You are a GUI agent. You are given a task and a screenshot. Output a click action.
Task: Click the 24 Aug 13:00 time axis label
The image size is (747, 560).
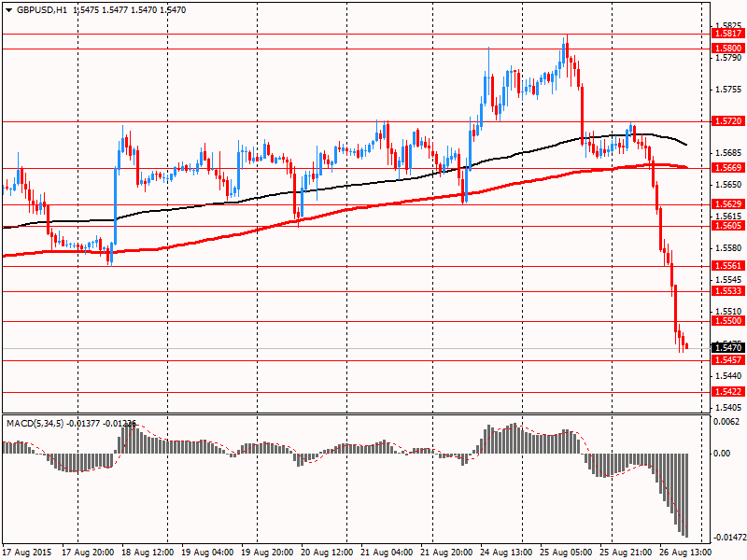pyautogui.click(x=507, y=553)
